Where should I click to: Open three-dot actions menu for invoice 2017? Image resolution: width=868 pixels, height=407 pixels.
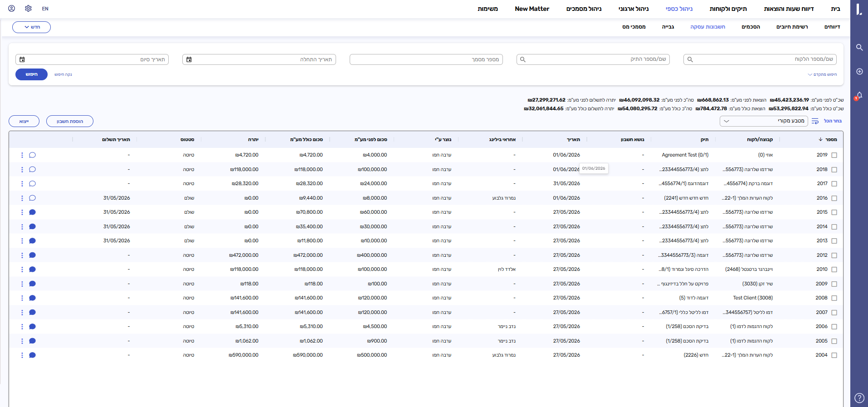point(22,184)
